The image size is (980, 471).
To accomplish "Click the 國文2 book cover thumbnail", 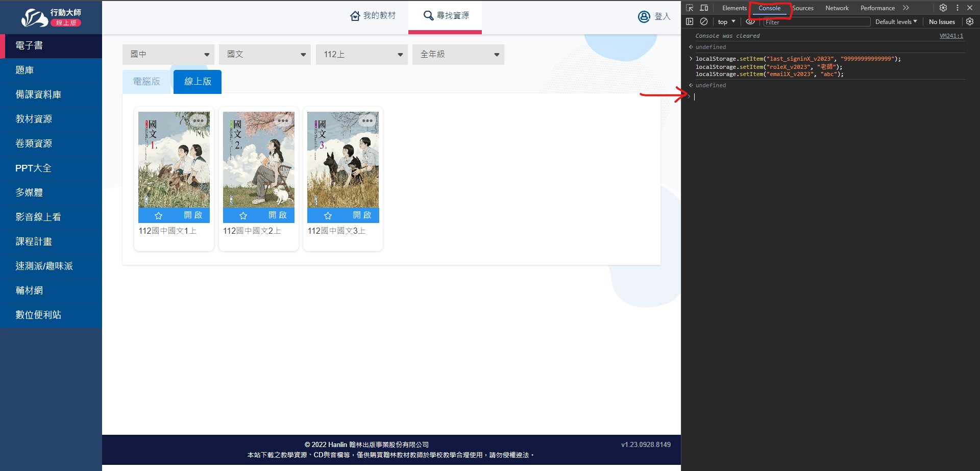I will click(259, 160).
